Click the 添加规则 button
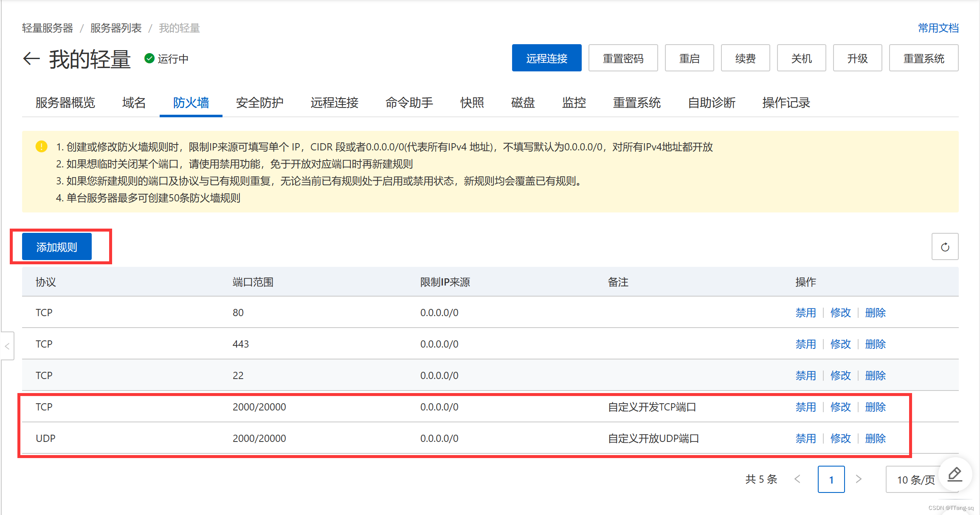 click(x=56, y=246)
